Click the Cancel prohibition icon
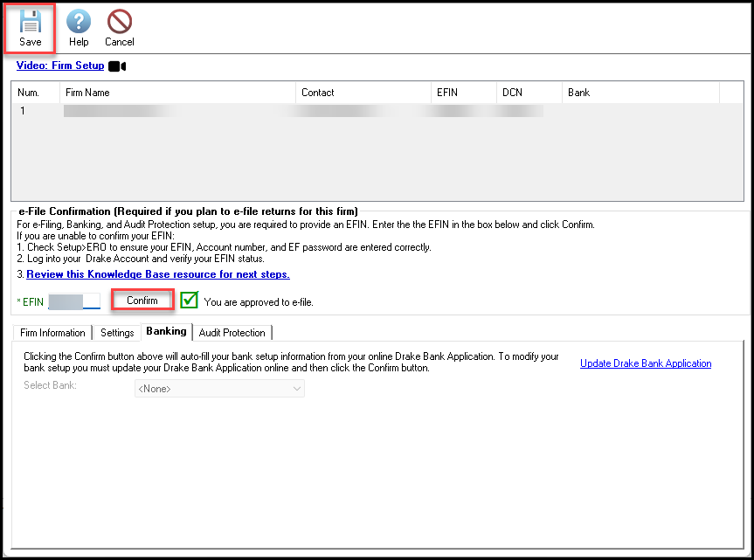 tap(119, 22)
